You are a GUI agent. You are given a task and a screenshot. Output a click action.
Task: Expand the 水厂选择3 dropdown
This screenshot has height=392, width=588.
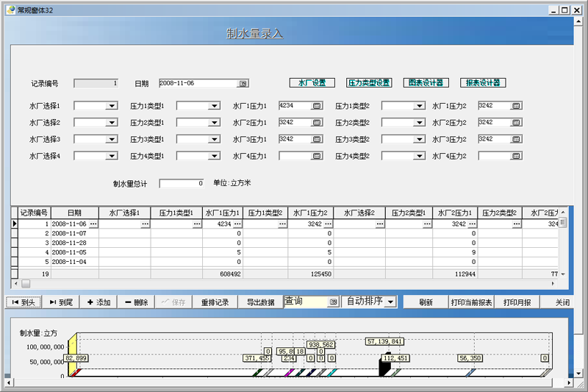click(x=112, y=140)
